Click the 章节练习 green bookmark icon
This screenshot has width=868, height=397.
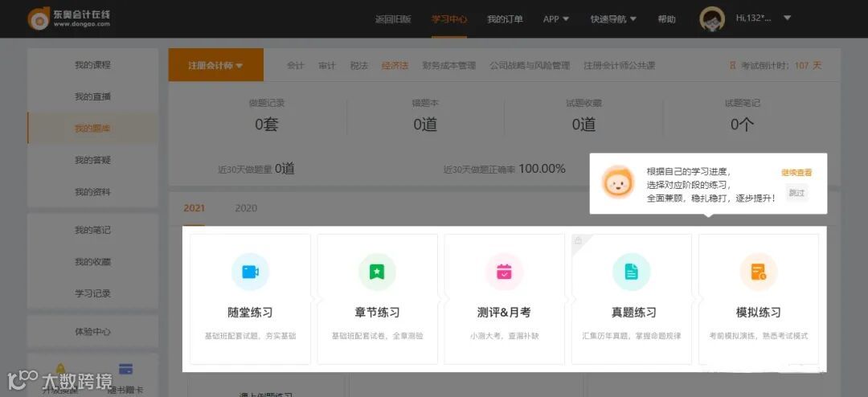[x=377, y=272]
